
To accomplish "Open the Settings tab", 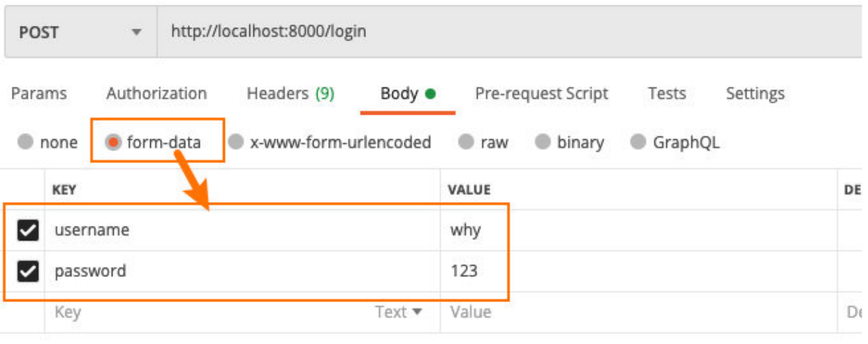I will 755,94.
